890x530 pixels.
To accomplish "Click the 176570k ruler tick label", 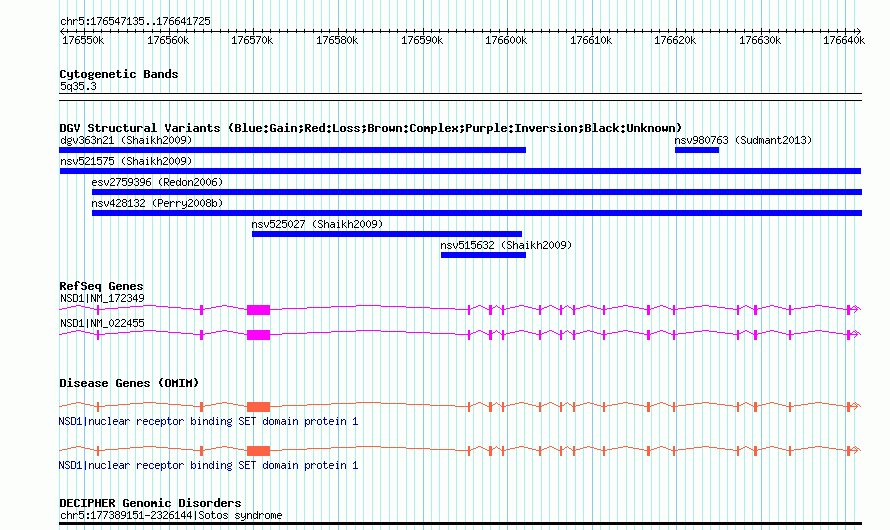I will click(252, 41).
